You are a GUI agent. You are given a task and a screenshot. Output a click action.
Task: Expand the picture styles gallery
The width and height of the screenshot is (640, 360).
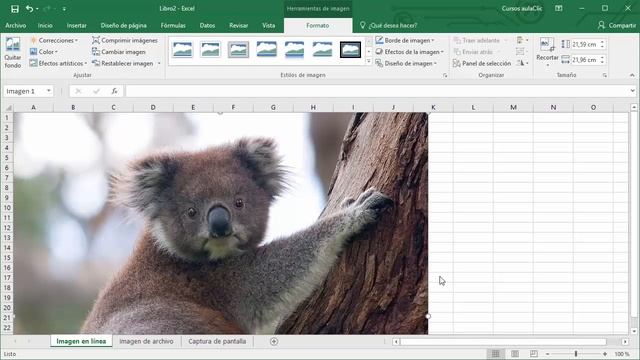pyautogui.click(x=369, y=62)
